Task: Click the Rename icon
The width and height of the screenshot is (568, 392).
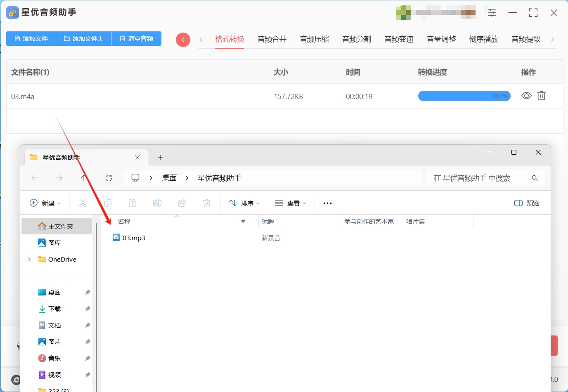Action: [157, 203]
